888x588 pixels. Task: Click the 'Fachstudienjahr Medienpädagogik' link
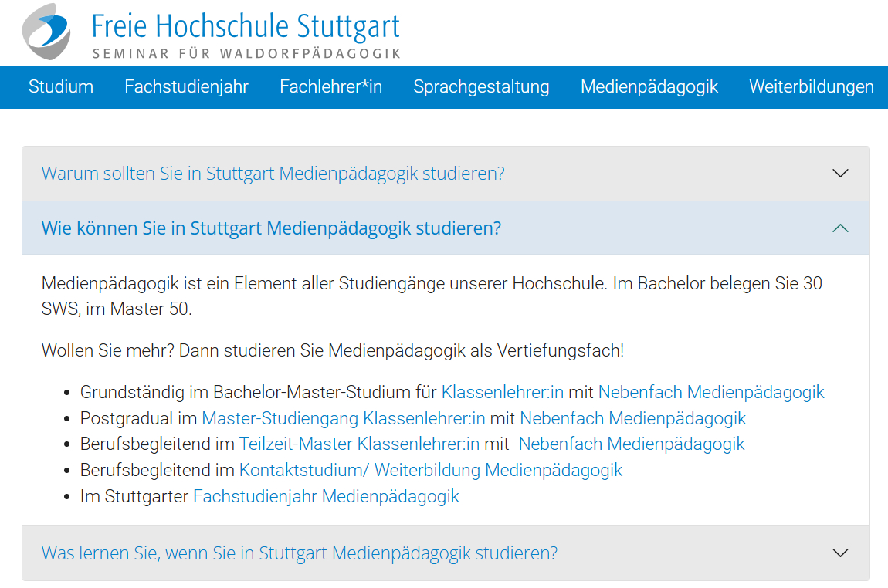[x=326, y=496]
